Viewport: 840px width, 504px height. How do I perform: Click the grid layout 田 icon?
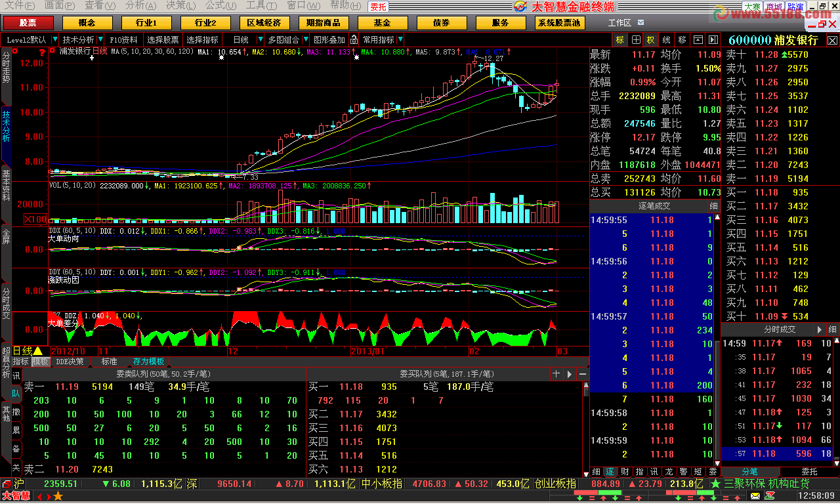click(x=636, y=39)
